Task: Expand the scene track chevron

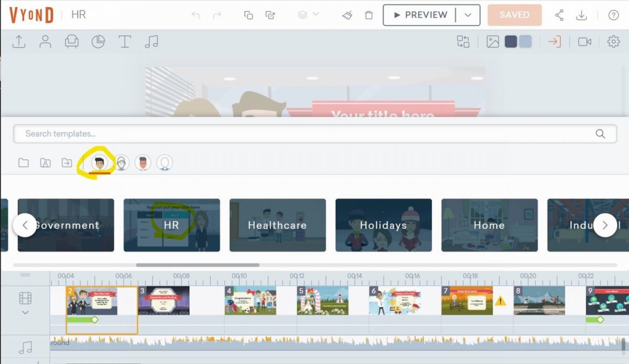Action: coord(25,312)
